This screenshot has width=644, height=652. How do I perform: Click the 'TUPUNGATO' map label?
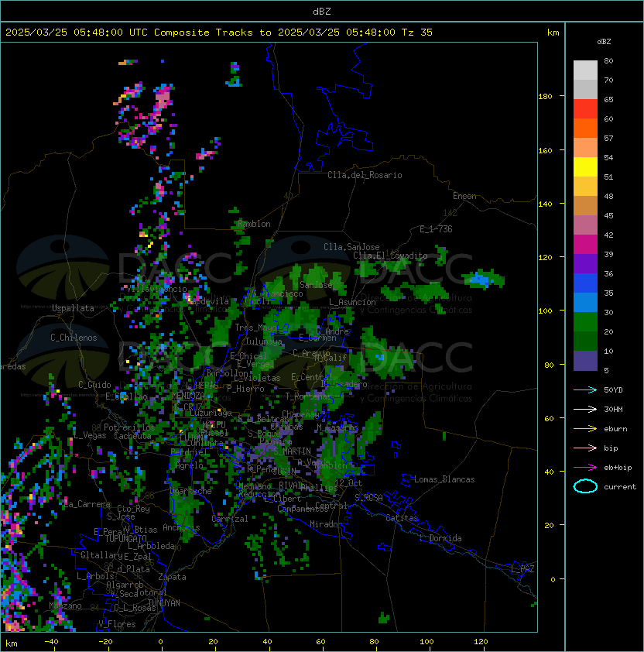(x=125, y=538)
